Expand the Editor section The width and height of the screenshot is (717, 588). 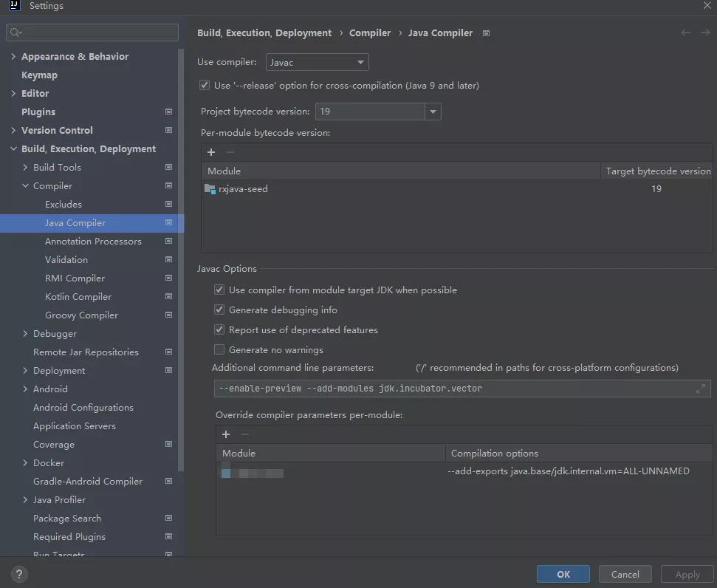coord(13,93)
